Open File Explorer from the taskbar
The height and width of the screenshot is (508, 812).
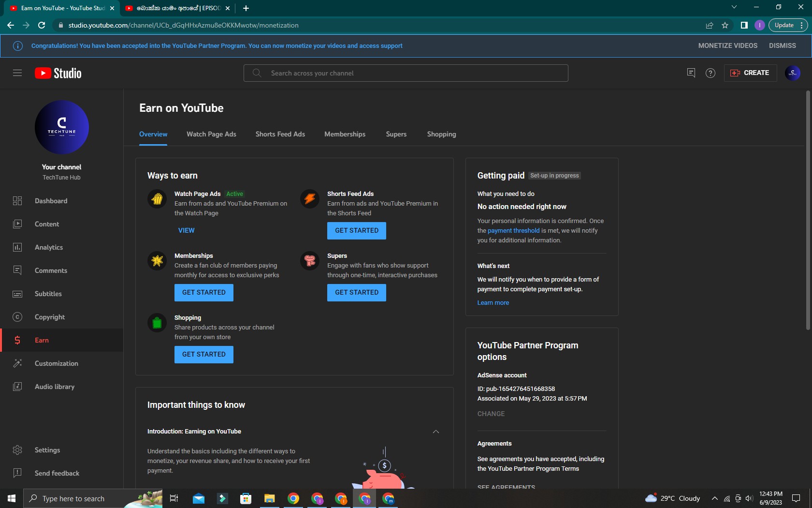[269, 498]
